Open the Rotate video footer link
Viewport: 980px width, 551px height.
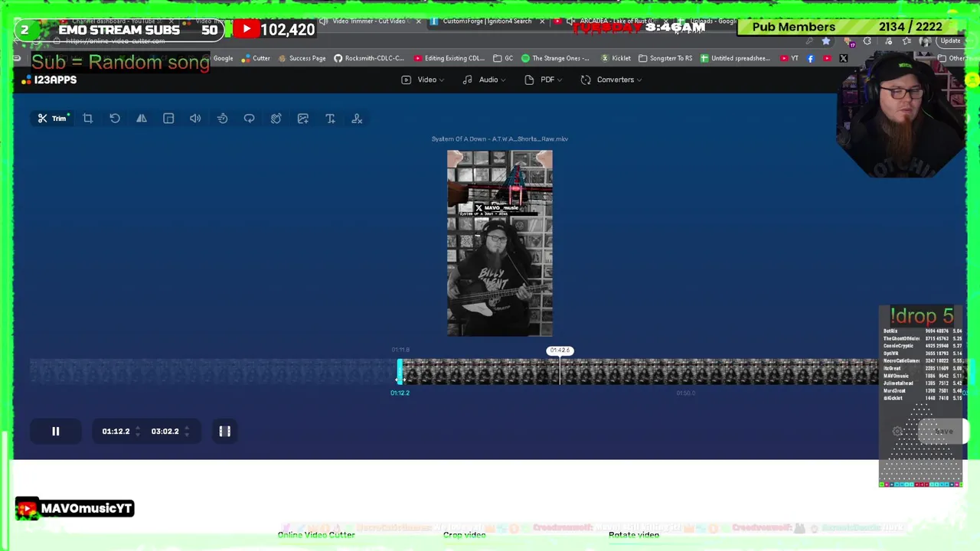(634, 535)
